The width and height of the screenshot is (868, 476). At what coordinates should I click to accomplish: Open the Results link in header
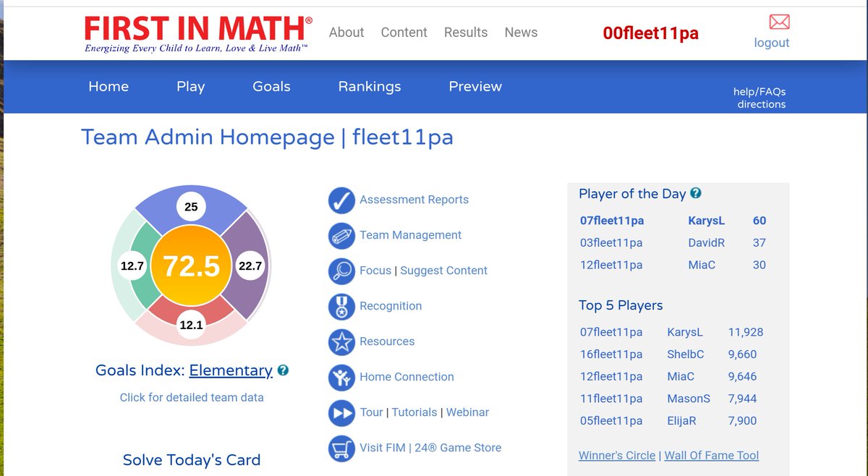click(x=466, y=33)
